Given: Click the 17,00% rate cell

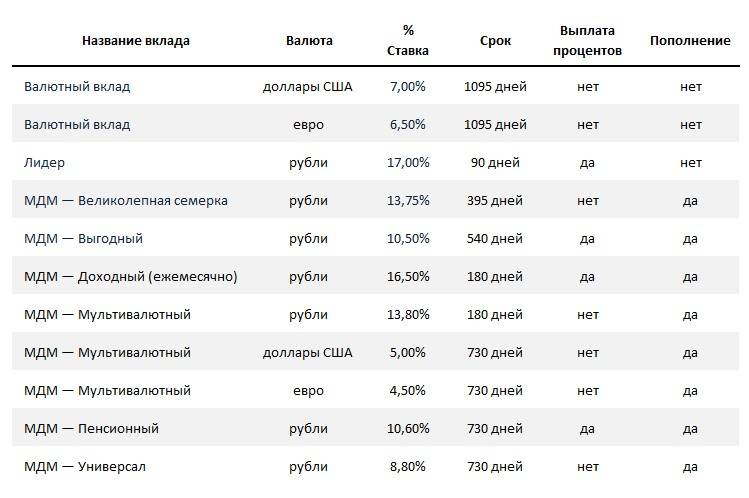Looking at the screenshot, I should click(x=408, y=163).
